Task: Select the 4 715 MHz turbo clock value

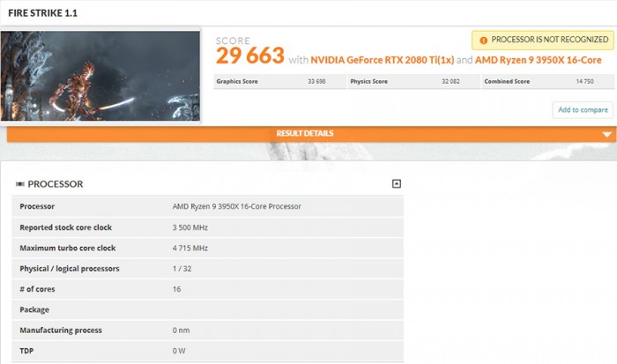Action: 190,248
